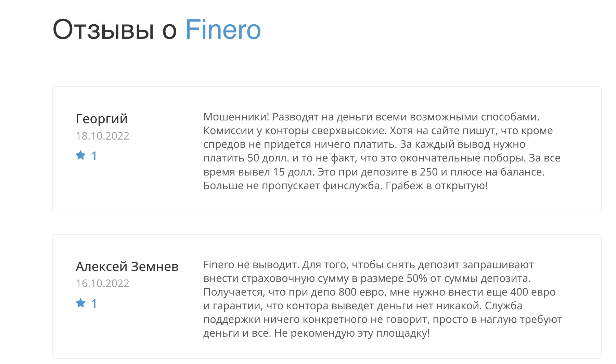This screenshot has height=364, width=616.
Task: Click the line "внести страховочную сумму"
Action: coord(367,278)
